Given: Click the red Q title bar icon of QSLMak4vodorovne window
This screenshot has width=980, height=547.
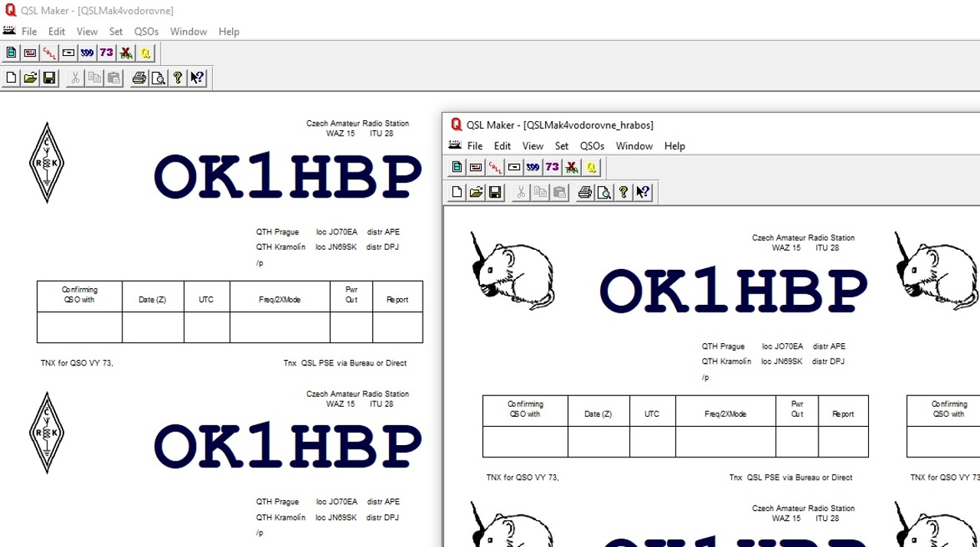Looking at the screenshot, I should point(10,10).
